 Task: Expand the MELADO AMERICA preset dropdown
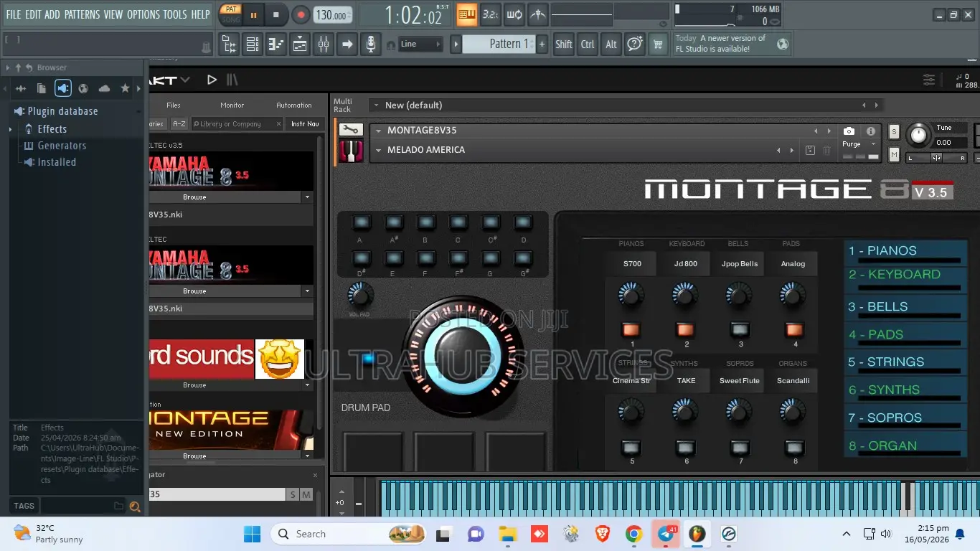pyautogui.click(x=378, y=150)
